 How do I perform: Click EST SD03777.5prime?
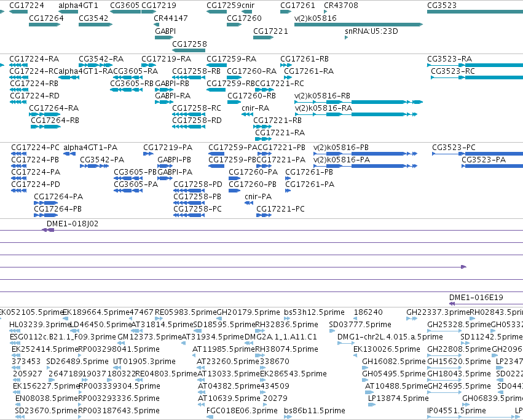(x=360, y=325)
